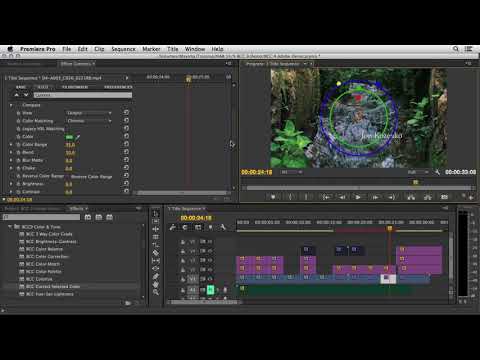Select the Selection tool in the Tools panel
480x360 pixels.
pos(156,213)
